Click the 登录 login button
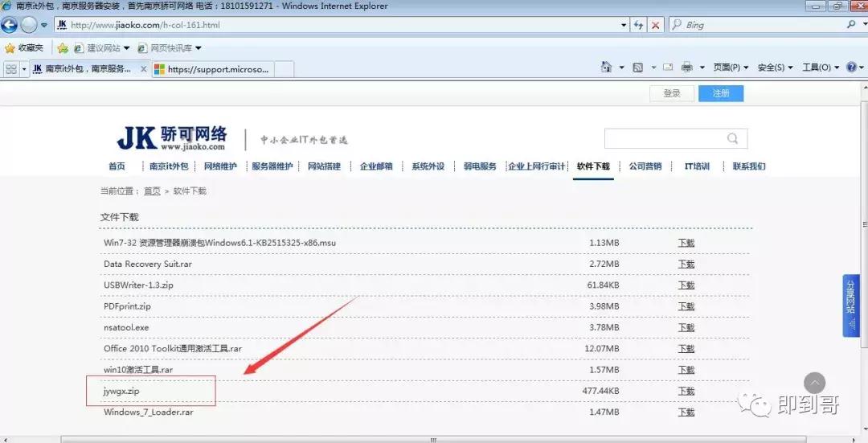The height and width of the screenshot is (443, 868). (x=672, y=93)
